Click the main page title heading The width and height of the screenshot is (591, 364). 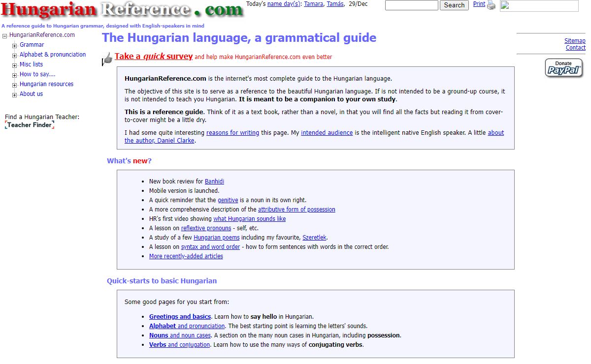pyautogui.click(x=239, y=38)
